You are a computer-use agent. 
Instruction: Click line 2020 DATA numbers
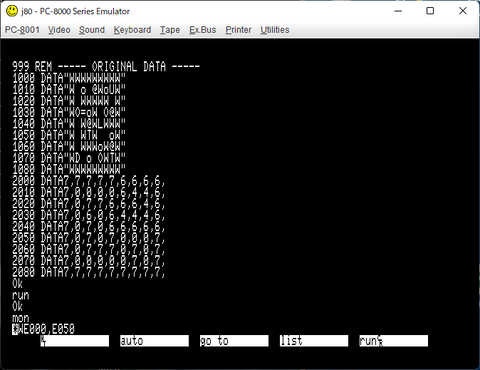click(89, 204)
